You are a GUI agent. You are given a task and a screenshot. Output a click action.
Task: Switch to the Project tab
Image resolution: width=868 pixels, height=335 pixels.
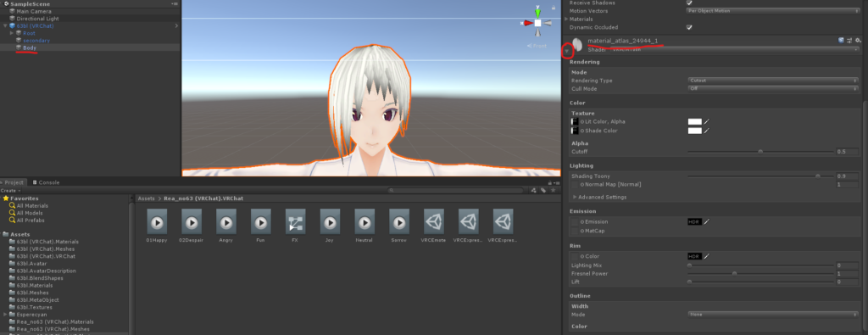[14, 182]
